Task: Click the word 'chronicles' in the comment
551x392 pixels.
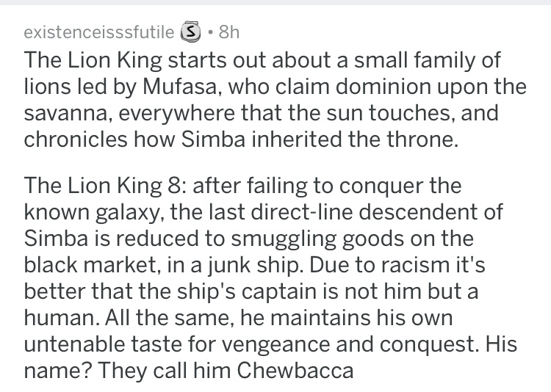Action: pos(76,139)
